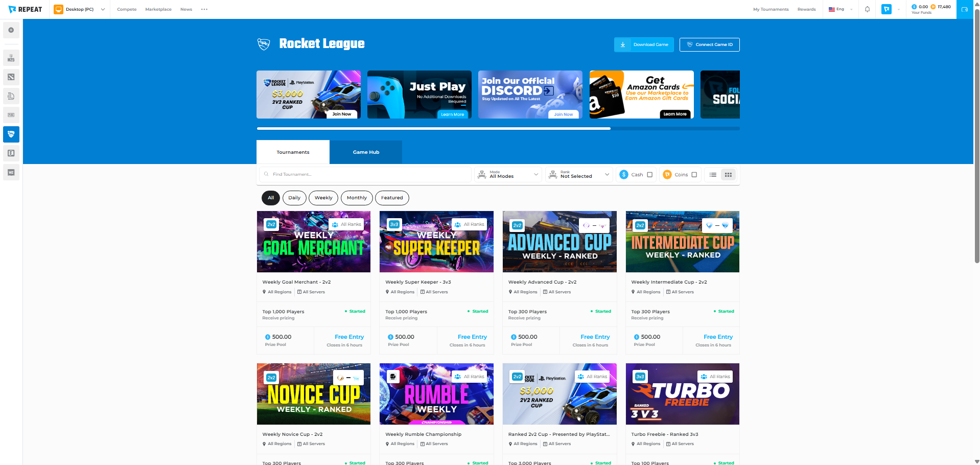
Task: Open Warzone WZ icon in sidebar
Action: click(11, 172)
